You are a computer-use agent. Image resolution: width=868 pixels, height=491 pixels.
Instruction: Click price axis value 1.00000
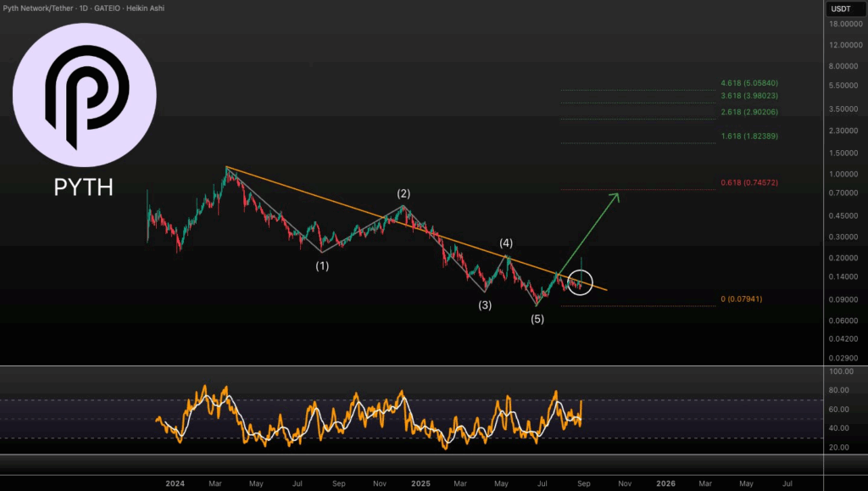point(845,174)
